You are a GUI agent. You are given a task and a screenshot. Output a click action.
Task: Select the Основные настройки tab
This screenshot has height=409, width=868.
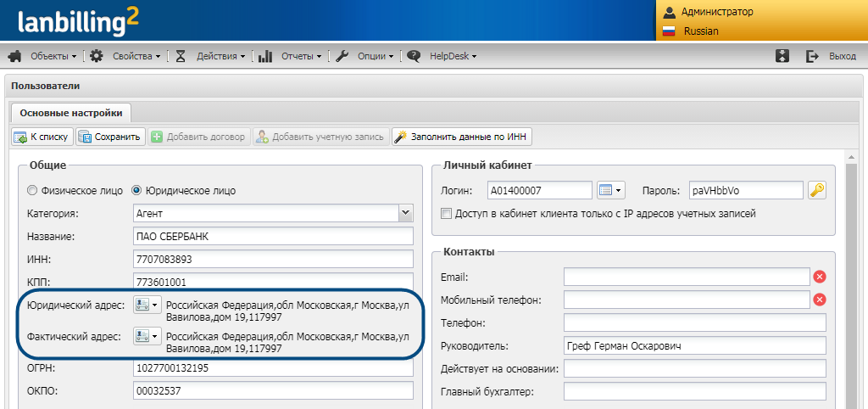(71, 113)
